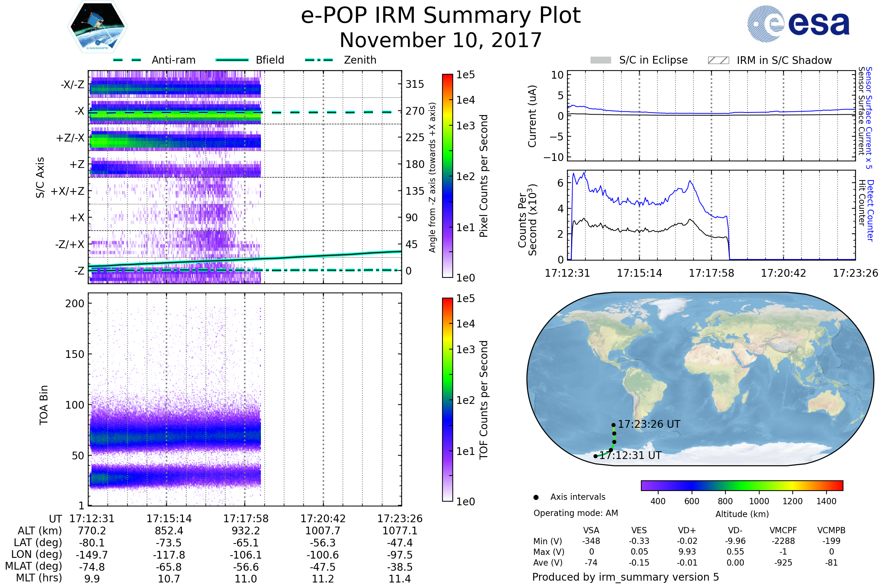Click the Zenith dash-dot legend line
The height and width of the screenshot is (588, 882).
pos(319,60)
